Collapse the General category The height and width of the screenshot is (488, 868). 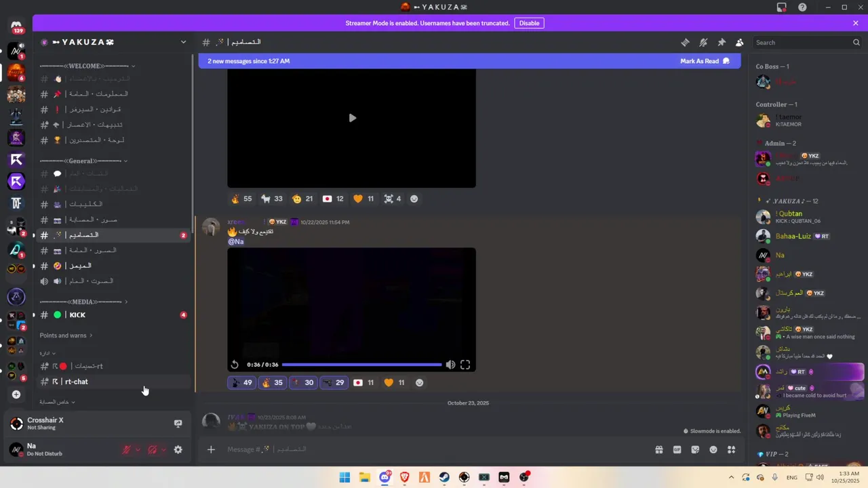tap(83, 161)
